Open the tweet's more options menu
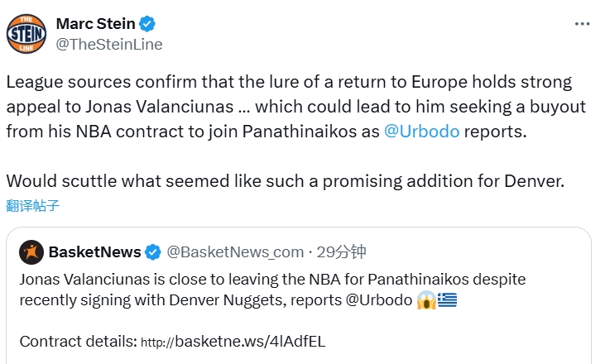Screen dimensions: 605x364 click(582, 25)
